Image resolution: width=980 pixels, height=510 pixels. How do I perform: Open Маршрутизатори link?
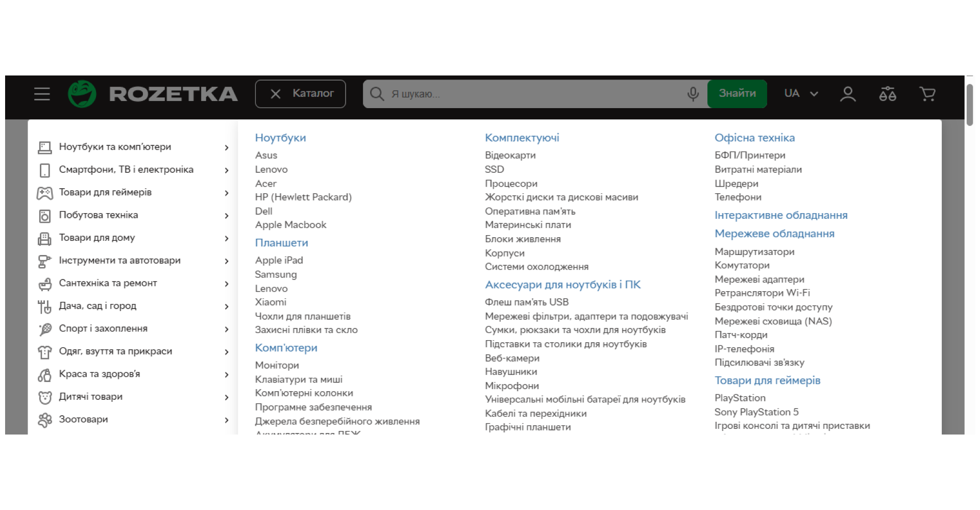click(x=754, y=251)
